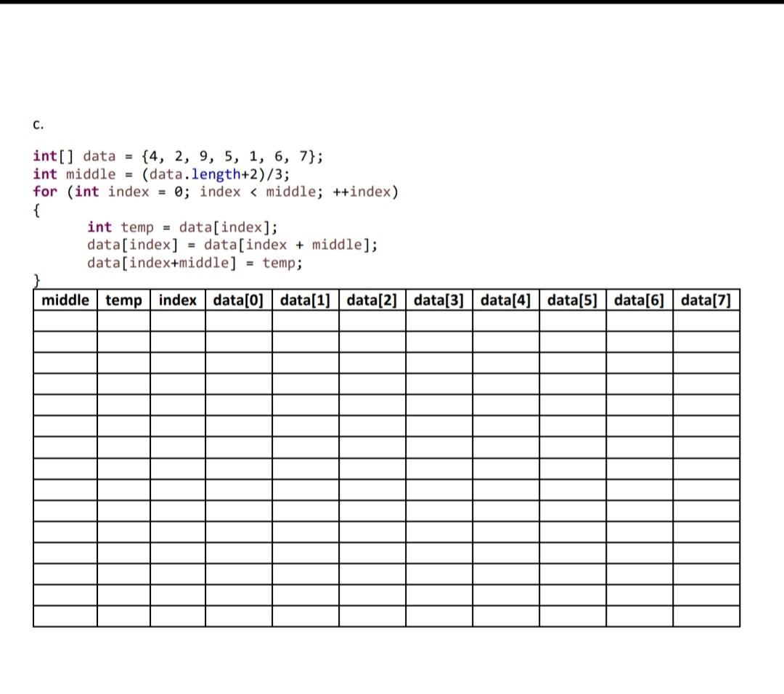
Task: Click the 'data[5]' column header
Action: [571, 300]
